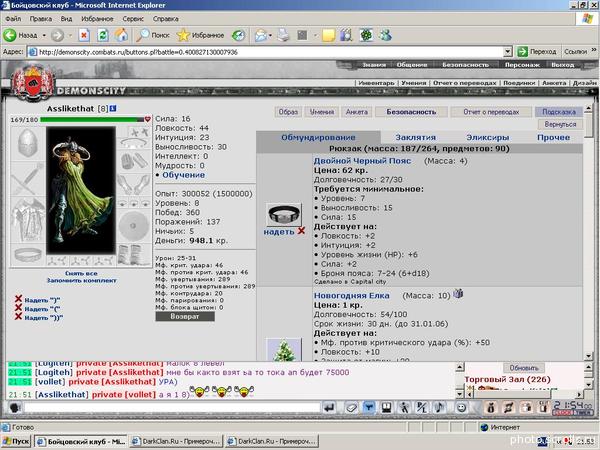
Task: Click the Double Black Belt item image
Action: (x=284, y=214)
